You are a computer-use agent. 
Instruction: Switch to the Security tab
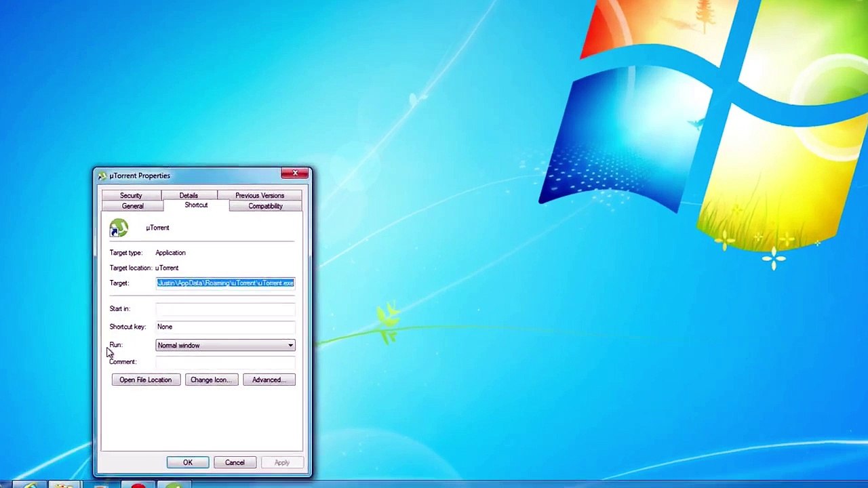click(131, 195)
